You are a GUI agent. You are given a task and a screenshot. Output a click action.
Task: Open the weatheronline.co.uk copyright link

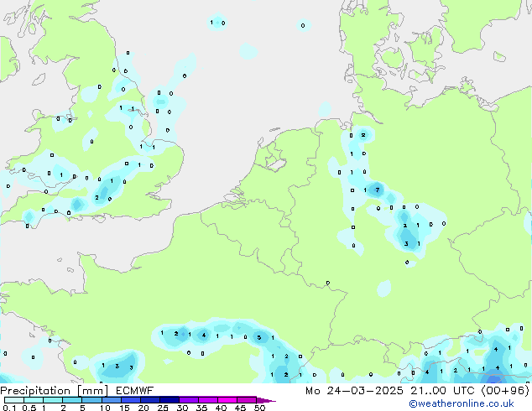(462, 403)
